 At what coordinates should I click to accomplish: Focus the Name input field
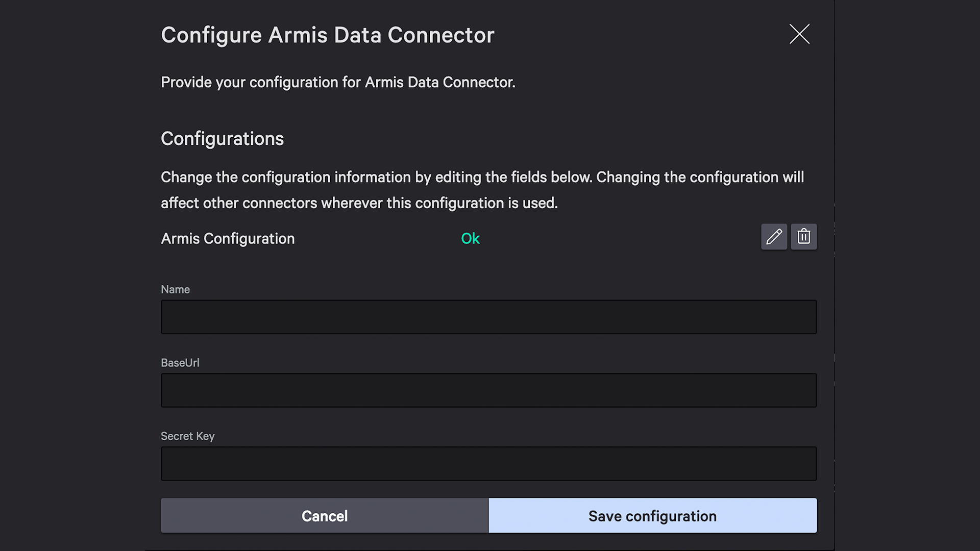point(488,317)
